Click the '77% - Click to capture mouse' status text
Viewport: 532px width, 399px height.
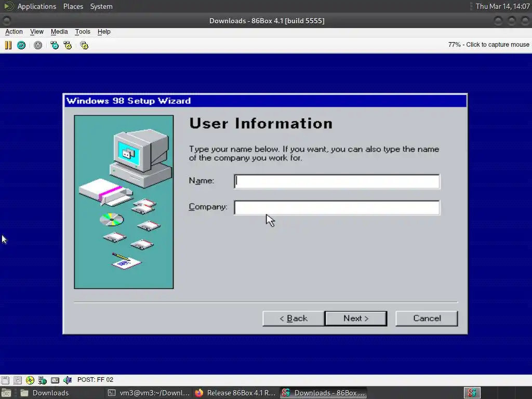(x=488, y=45)
